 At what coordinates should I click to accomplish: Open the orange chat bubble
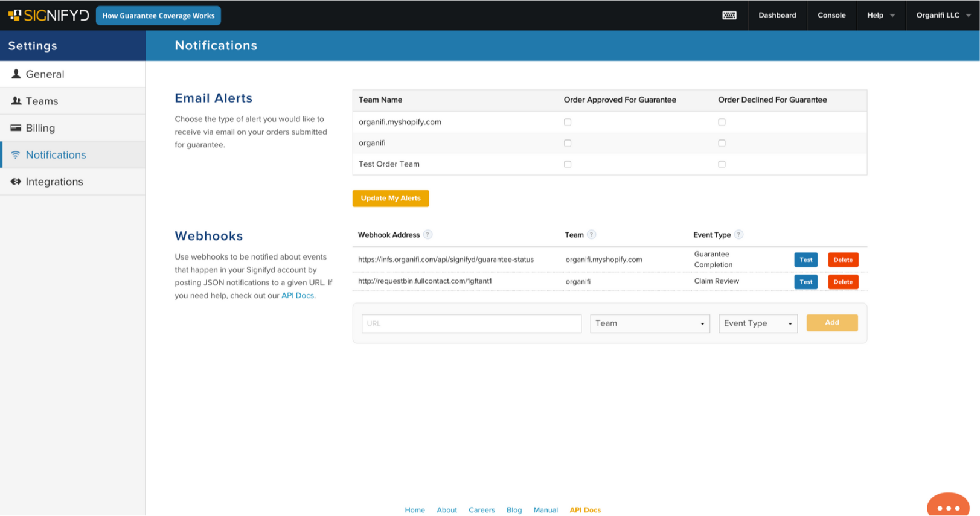click(948, 505)
